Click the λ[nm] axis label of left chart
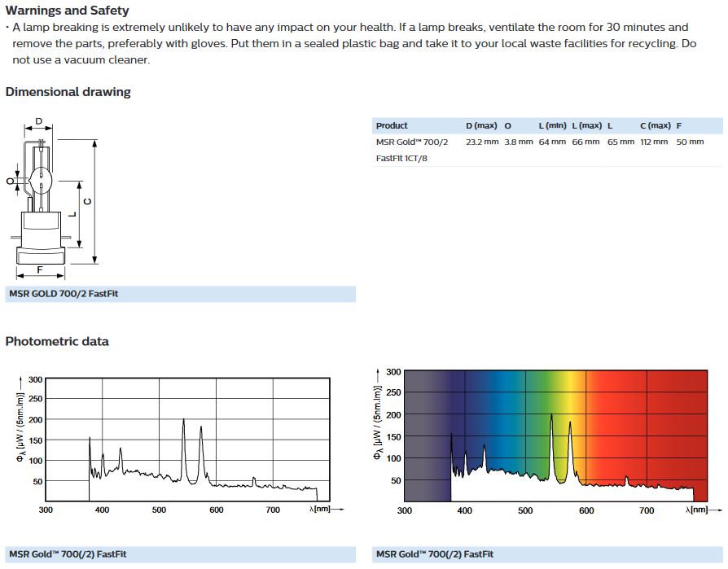The height and width of the screenshot is (569, 728). click(320, 509)
